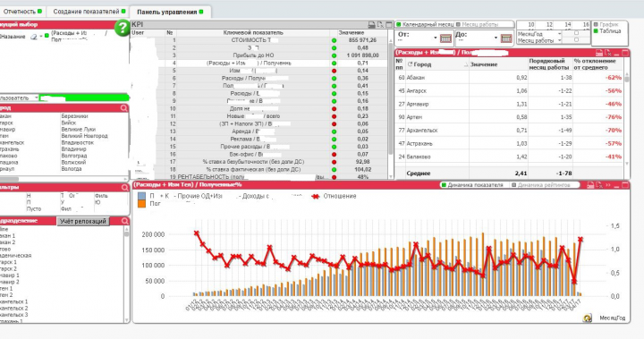644x339 pixels.
Task: Switch view to График
Action: [606, 25]
